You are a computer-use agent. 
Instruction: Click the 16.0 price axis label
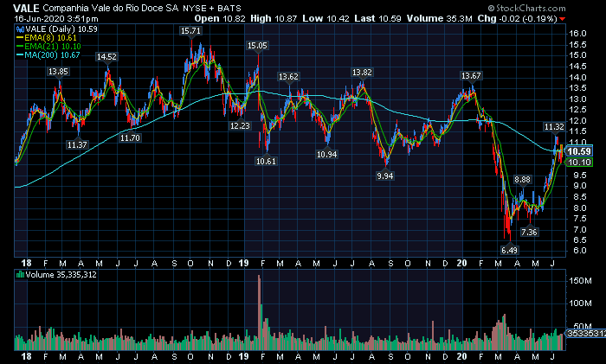coord(577,33)
